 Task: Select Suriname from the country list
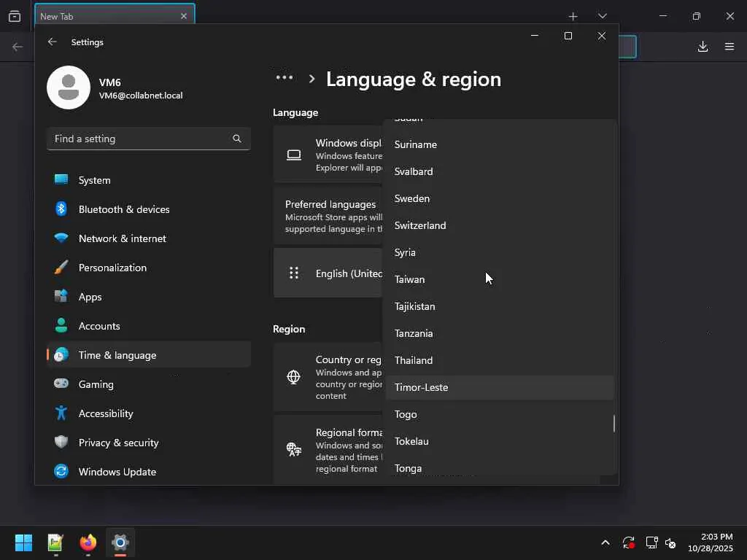(499, 144)
